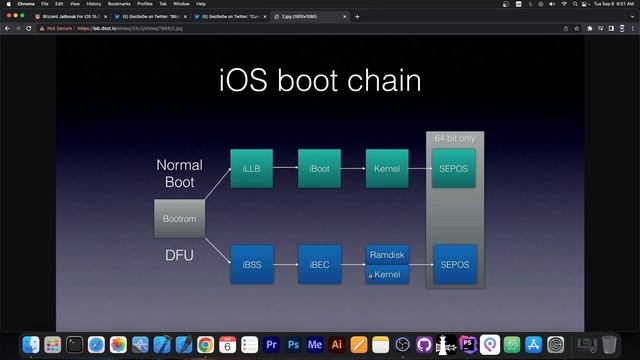Open Spotlight search in the menu bar

pyautogui.click(x=575, y=4)
